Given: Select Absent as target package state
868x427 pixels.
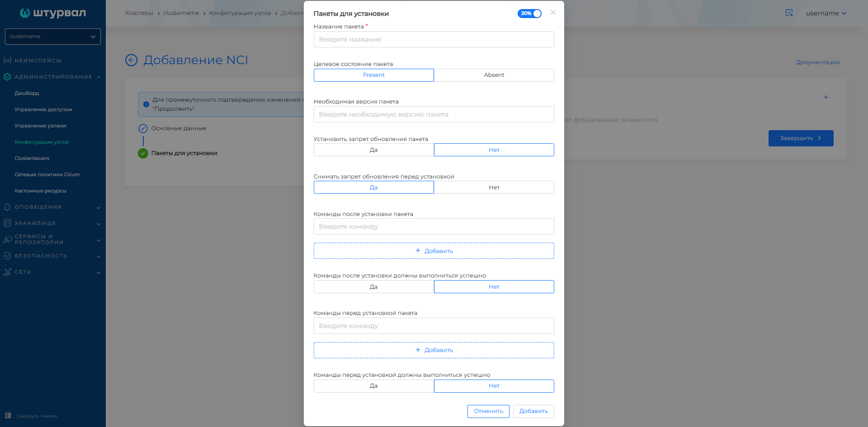Looking at the screenshot, I should tap(494, 75).
